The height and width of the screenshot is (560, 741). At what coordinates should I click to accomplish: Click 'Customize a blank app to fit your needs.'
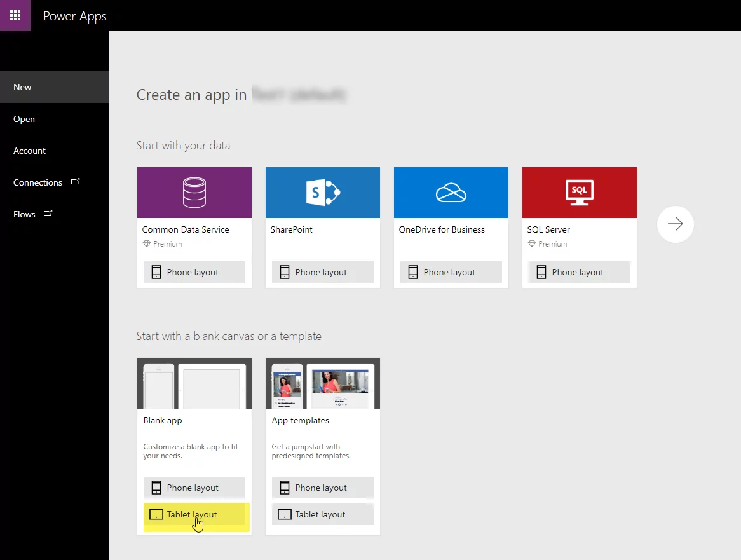(191, 451)
